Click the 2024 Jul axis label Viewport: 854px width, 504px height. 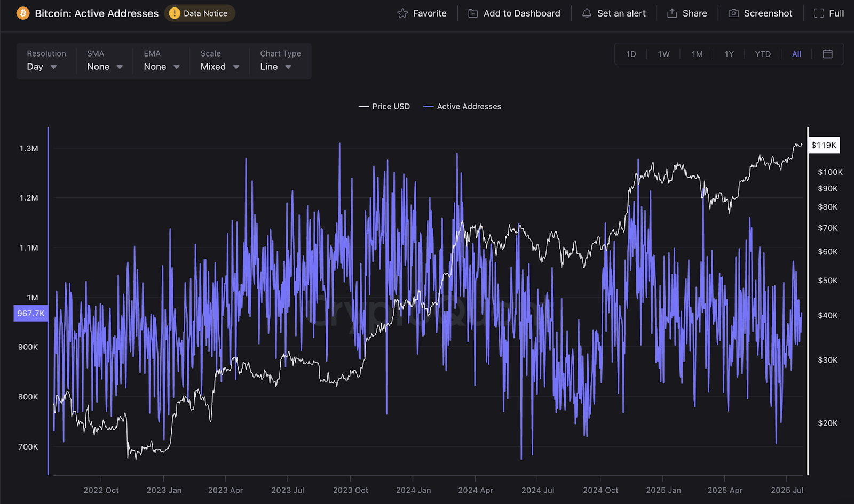click(x=537, y=490)
